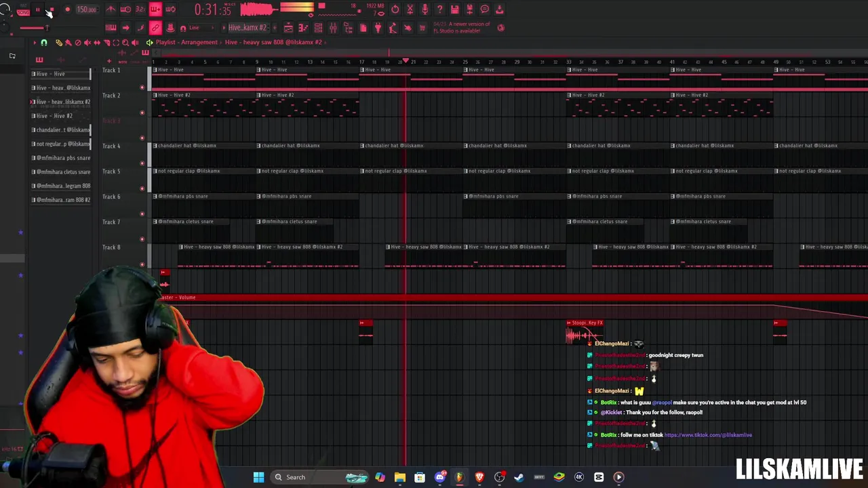Select the Mute tool in playlist
Screen dimensions: 868x488
pyautogui.click(x=87, y=43)
